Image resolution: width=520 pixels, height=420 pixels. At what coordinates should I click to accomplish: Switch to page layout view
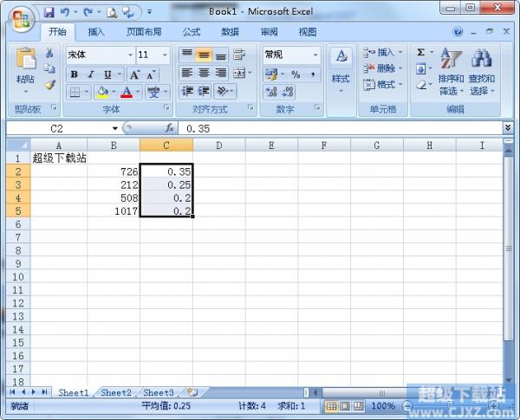[345, 406]
